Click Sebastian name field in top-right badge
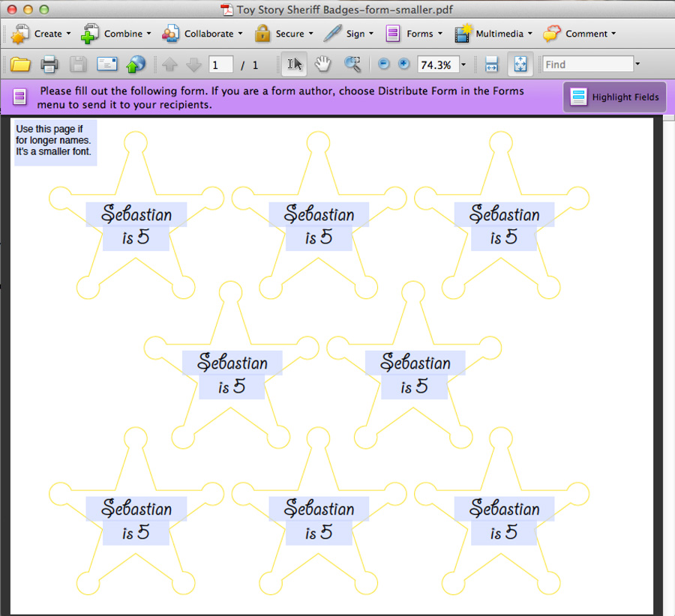This screenshot has width=675, height=616. [505, 214]
